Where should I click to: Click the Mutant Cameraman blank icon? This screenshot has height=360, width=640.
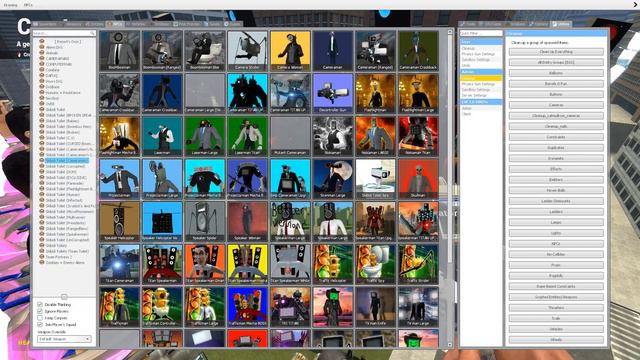(x=290, y=136)
